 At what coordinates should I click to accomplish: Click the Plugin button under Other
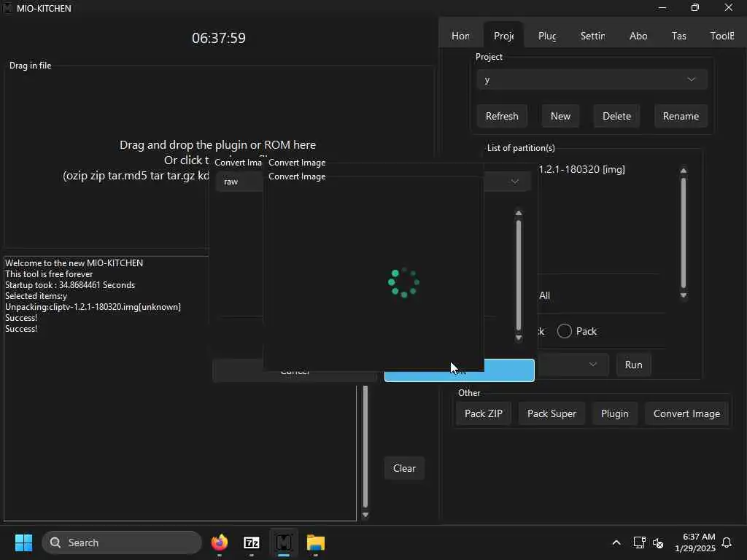pos(614,413)
